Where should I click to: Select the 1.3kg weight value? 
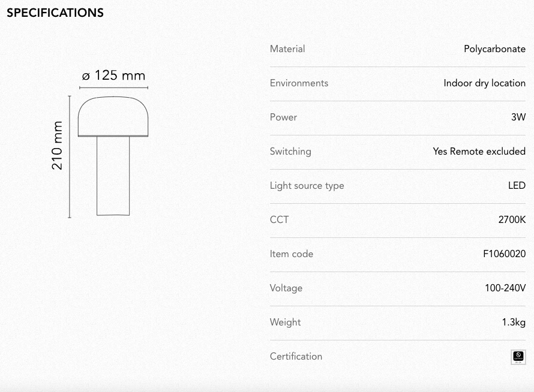(514, 322)
